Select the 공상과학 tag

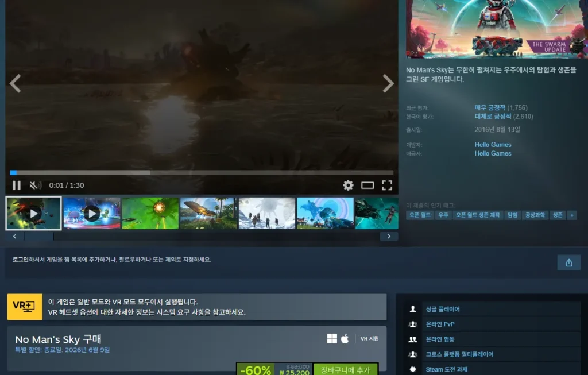tap(535, 215)
